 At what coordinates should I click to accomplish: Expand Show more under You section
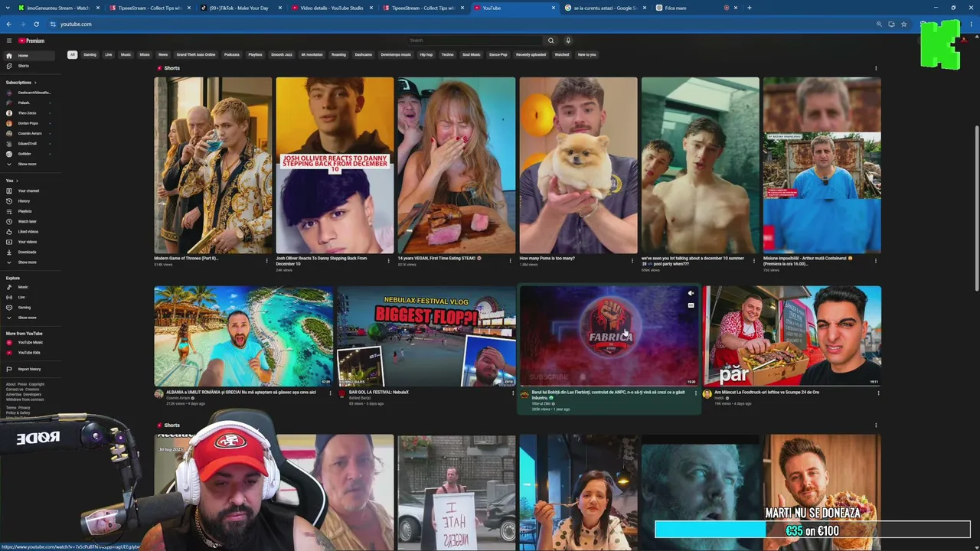tap(28, 262)
